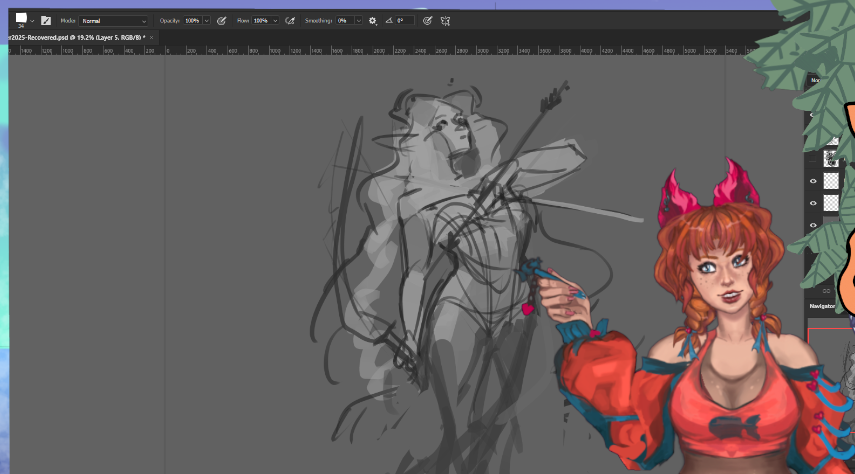The height and width of the screenshot is (474, 855).
Task: Open the Smoothing slider dropdown arrow
Action: click(x=359, y=21)
